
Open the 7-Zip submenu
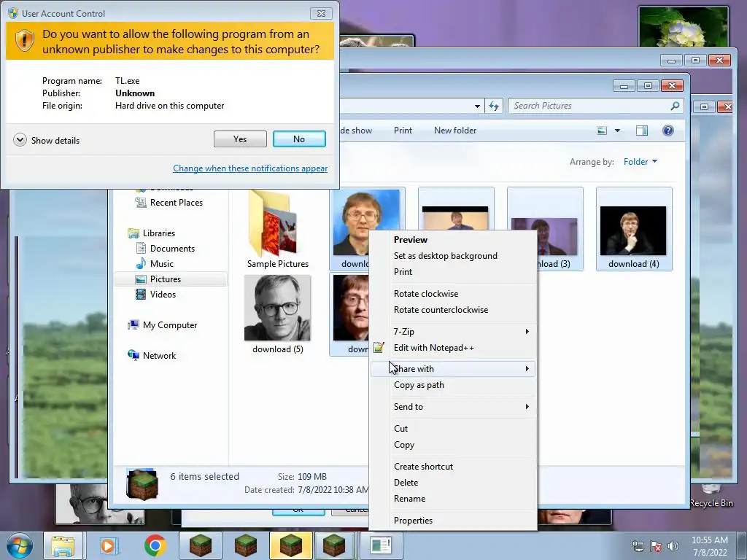click(453, 332)
